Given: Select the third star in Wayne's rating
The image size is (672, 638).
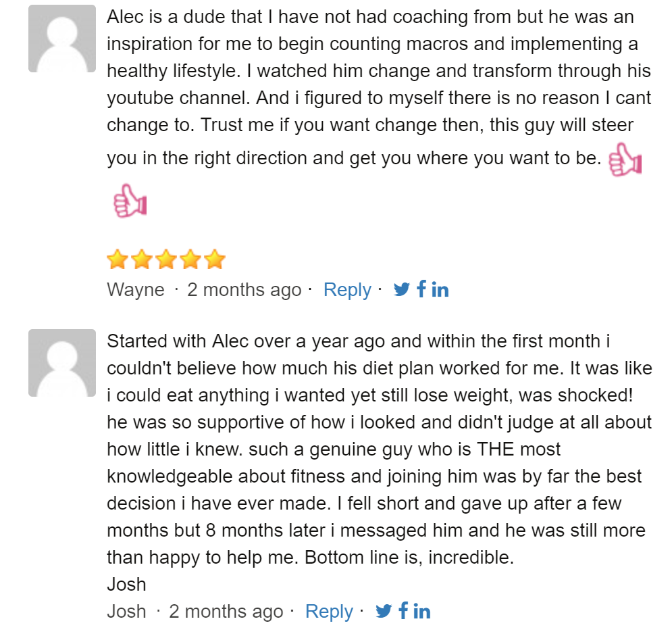Looking at the screenshot, I should tap(165, 259).
